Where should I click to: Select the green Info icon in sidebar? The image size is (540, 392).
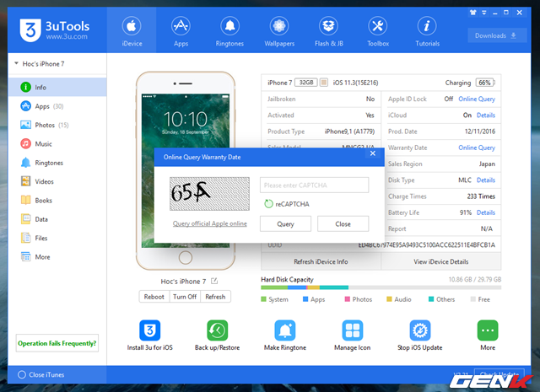(26, 87)
